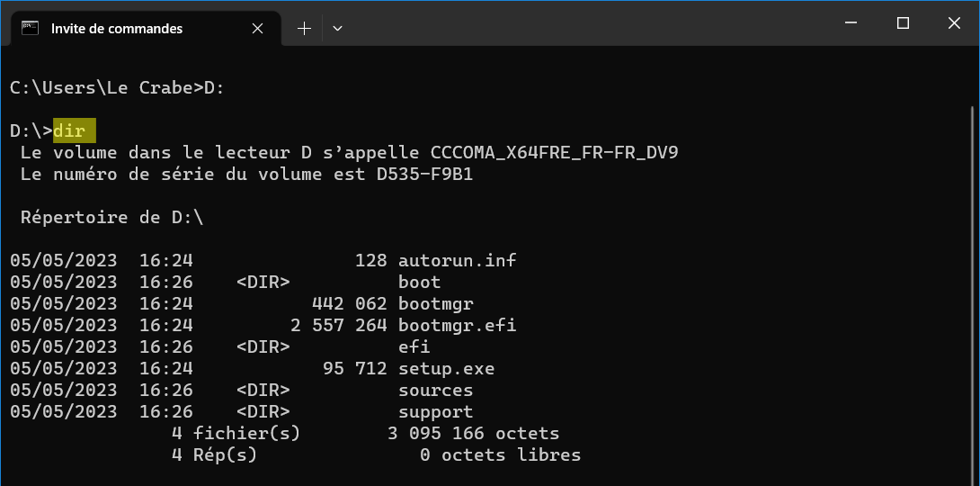980x486 pixels.
Task: Close the terminal window
Action: pos(954,23)
